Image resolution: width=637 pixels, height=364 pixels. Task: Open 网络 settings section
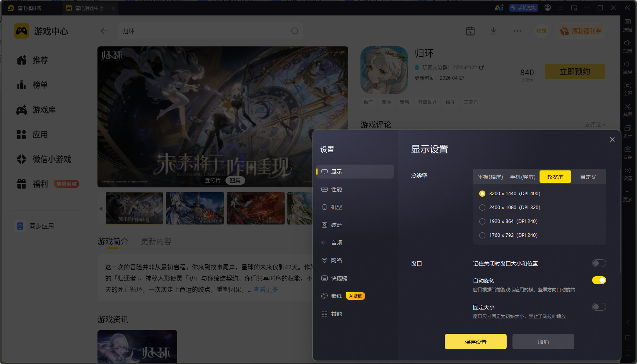(x=355, y=260)
